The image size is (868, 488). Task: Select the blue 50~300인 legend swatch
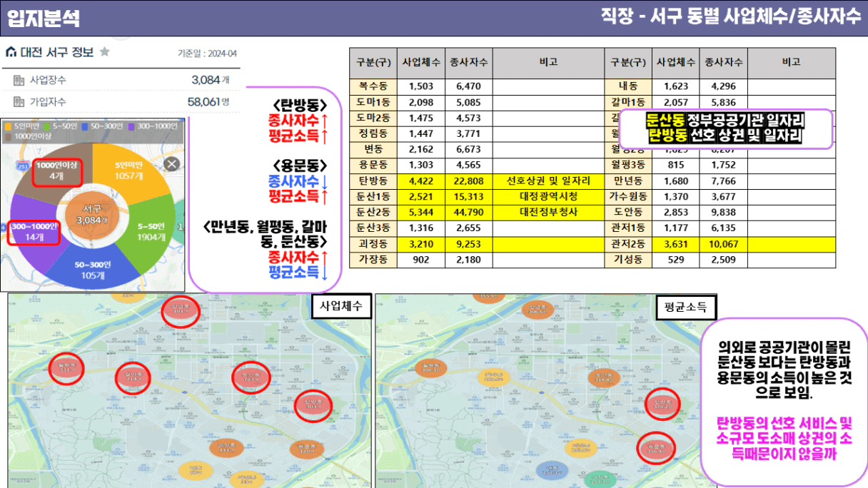tap(84, 126)
